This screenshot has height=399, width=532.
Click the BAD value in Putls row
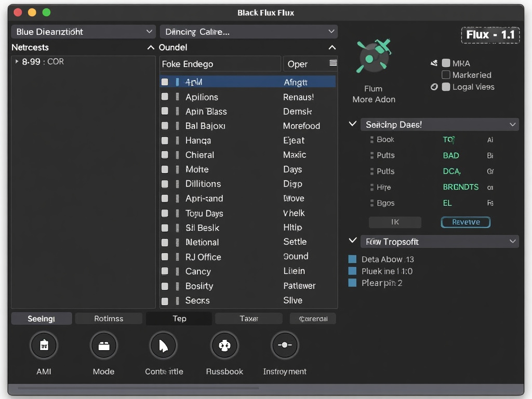click(x=451, y=155)
